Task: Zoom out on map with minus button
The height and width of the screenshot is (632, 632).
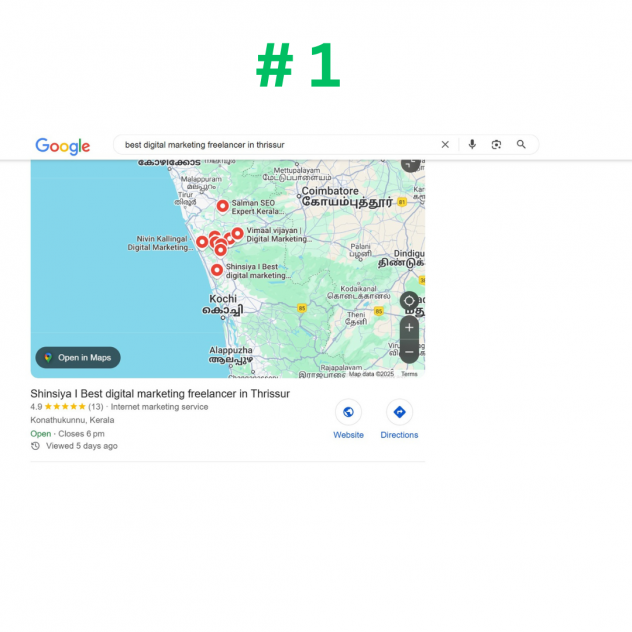Action: pyautogui.click(x=409, y=352)
